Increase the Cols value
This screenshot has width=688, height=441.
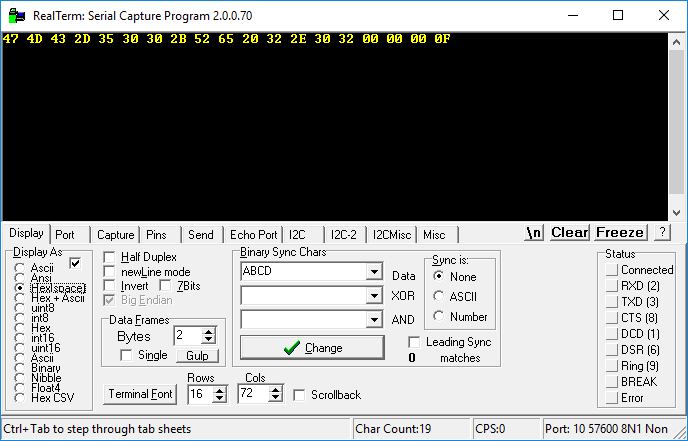point(275,390)
